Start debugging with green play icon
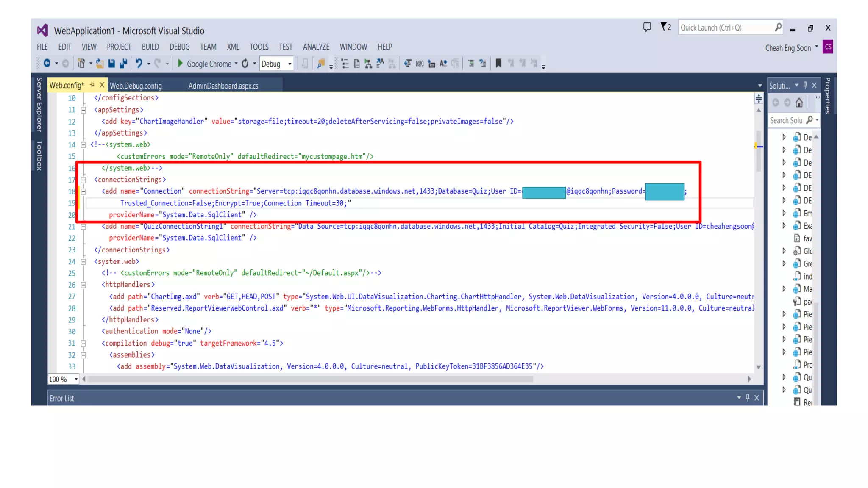868x488 pixels. [180, 64]
